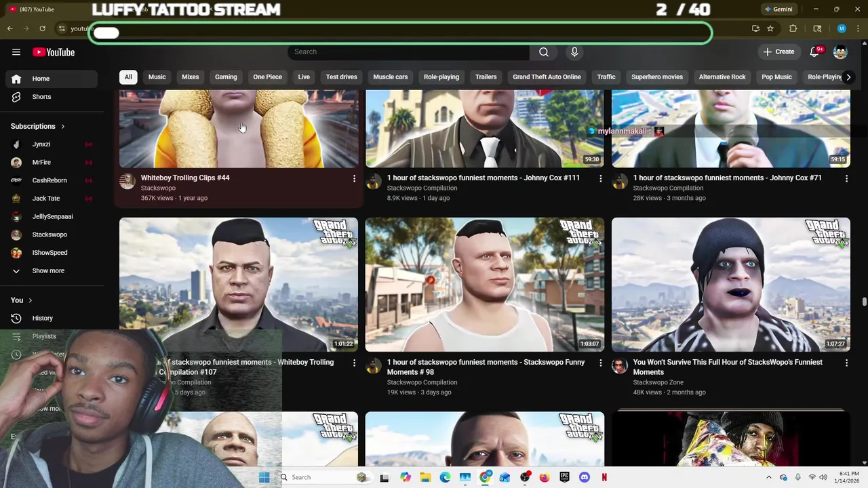Open Stackswopo Zone channel name link
868x488 pixels.
pyautogui.click(x=658, y=383)
